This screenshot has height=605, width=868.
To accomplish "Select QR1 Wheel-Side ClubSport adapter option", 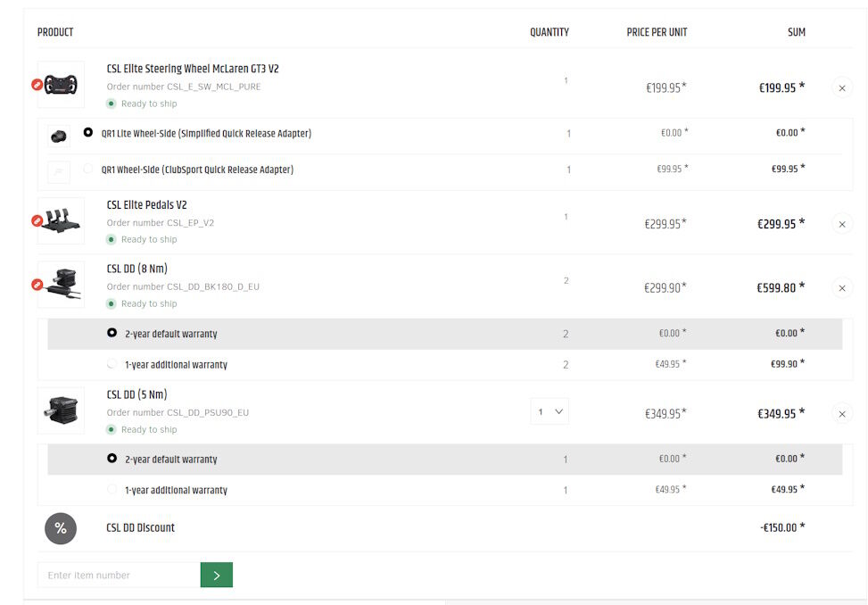I will click(88, 169).
